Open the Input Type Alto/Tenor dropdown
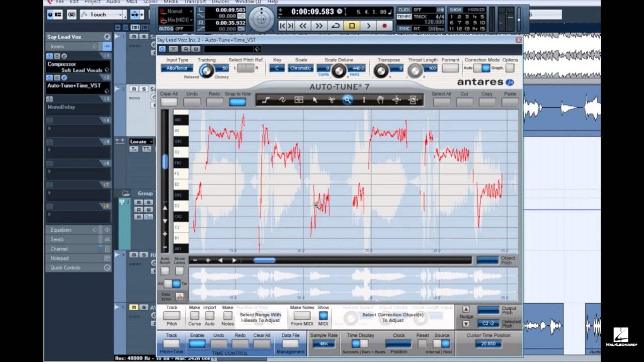Viewport: 644px width, 362px height. pyautogui.click(x=177, y=68)
